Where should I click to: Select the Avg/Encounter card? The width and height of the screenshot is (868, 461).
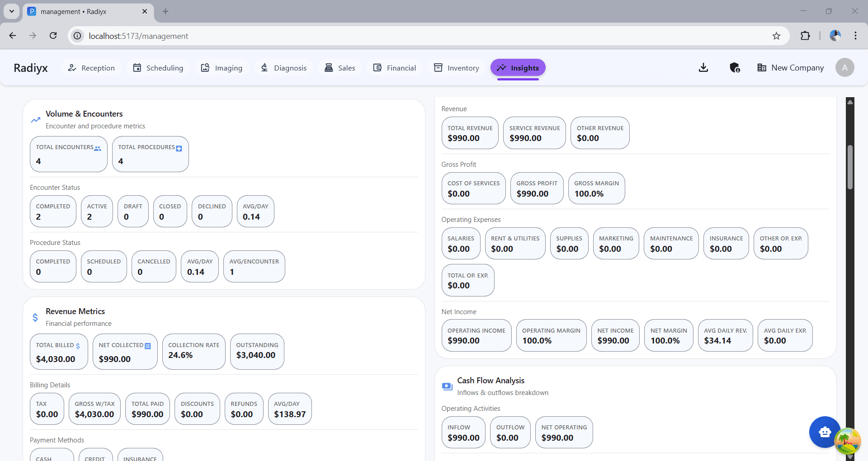pos(254,267)
